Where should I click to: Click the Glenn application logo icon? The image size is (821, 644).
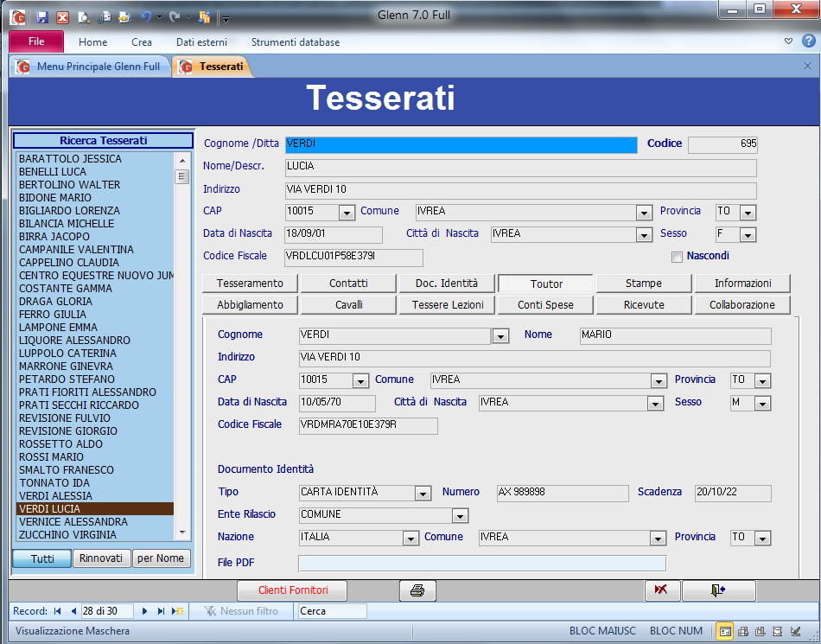click(18, 17)
